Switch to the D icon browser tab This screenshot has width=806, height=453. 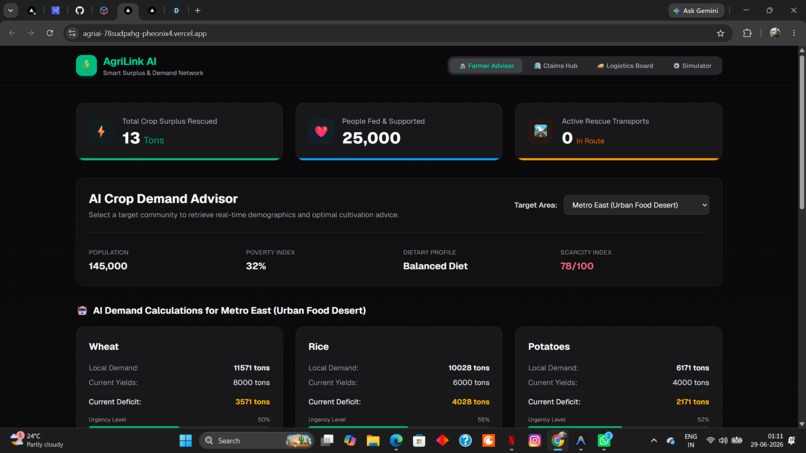176,10
